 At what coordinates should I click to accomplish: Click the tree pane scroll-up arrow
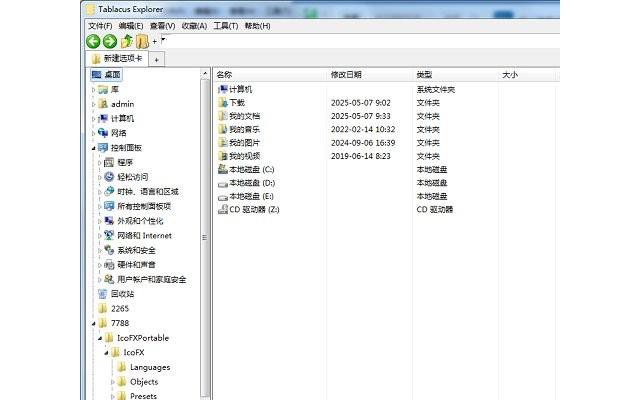(205, 74)
